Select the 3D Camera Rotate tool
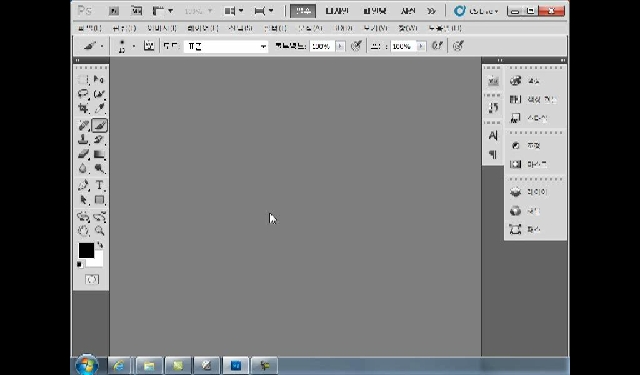 [99, 217]
